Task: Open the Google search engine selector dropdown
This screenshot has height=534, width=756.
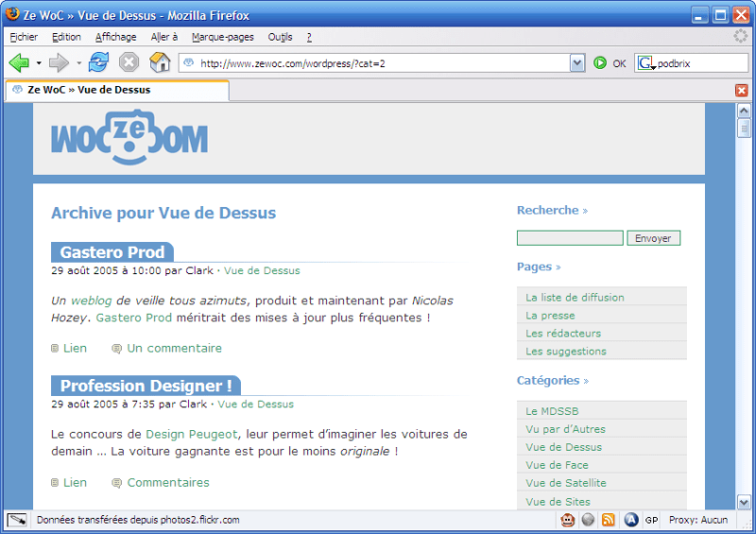Action: click(645, 63)
